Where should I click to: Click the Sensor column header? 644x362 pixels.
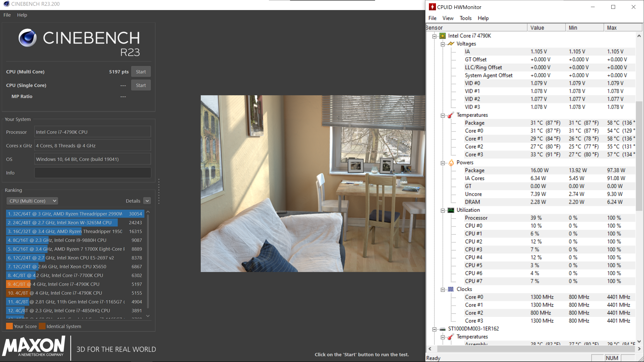(476, 28)
